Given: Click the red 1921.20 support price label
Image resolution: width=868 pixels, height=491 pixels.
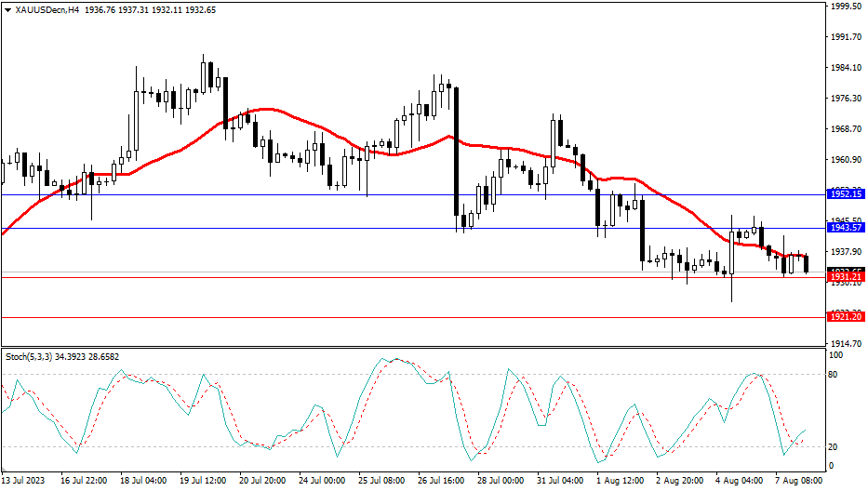Looking at the screenshot, I should [846, 317].
